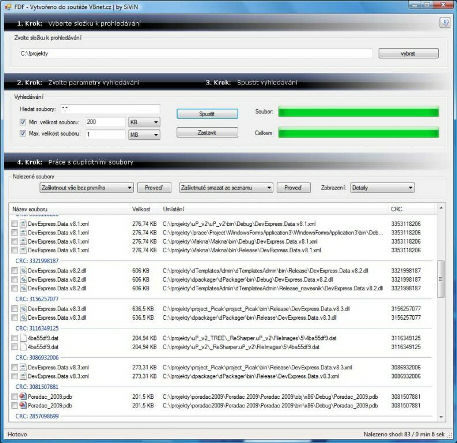
Task: Click the vybrat folder button
Action: point(408,53)
